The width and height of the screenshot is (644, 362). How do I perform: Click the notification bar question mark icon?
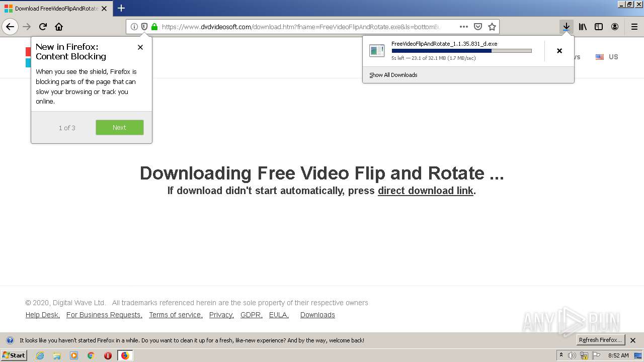(10, 340)
